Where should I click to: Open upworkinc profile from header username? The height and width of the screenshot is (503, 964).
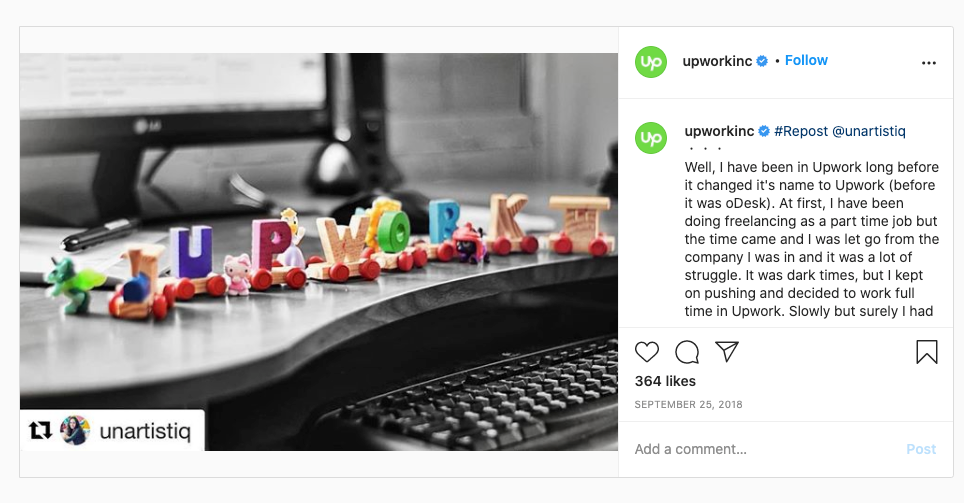(717, 61)
